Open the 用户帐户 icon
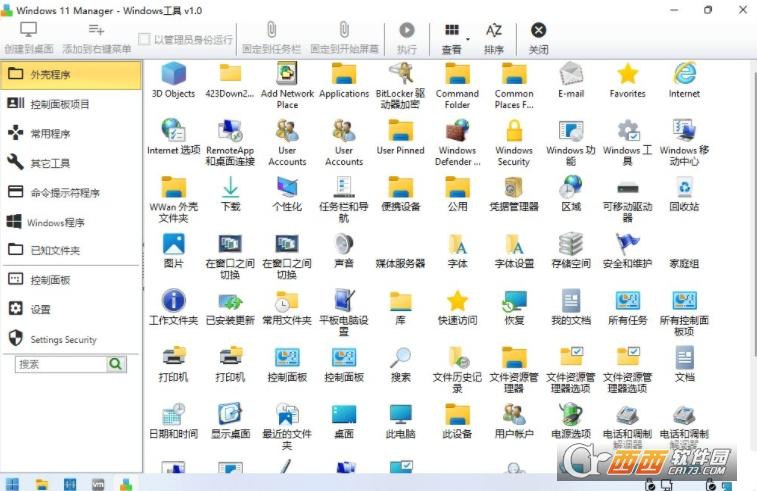Viewport: 757px width, 491px height. 514,420
